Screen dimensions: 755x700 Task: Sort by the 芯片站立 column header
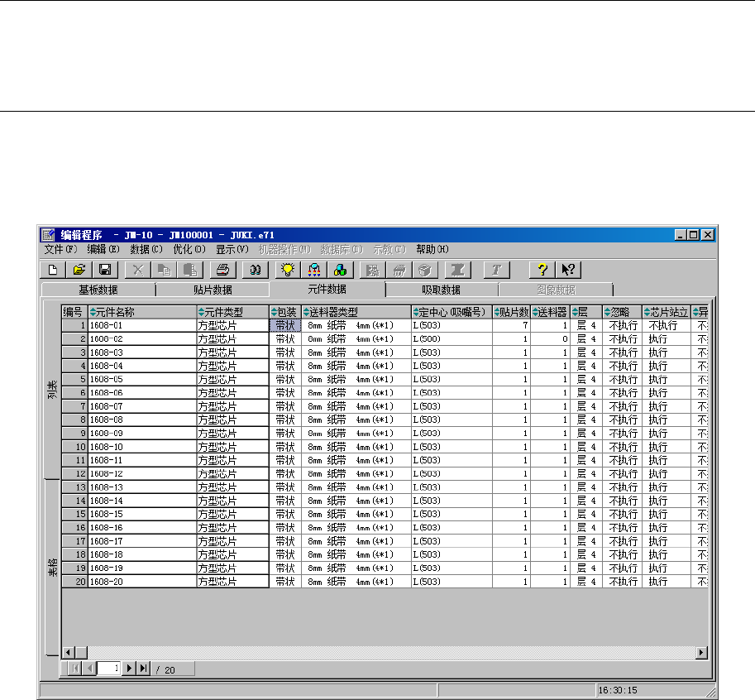[x=667, y=312]
